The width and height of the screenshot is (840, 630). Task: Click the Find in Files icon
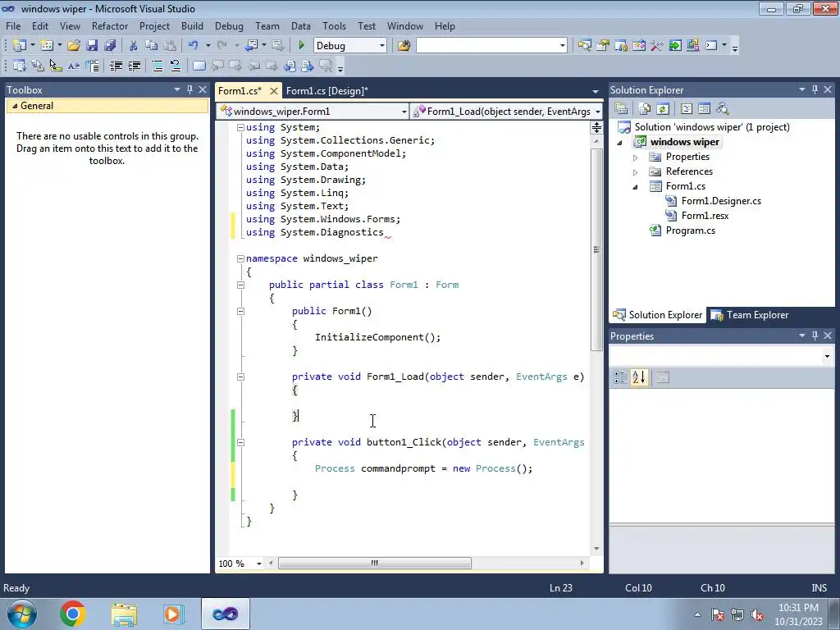pos(404,46)
